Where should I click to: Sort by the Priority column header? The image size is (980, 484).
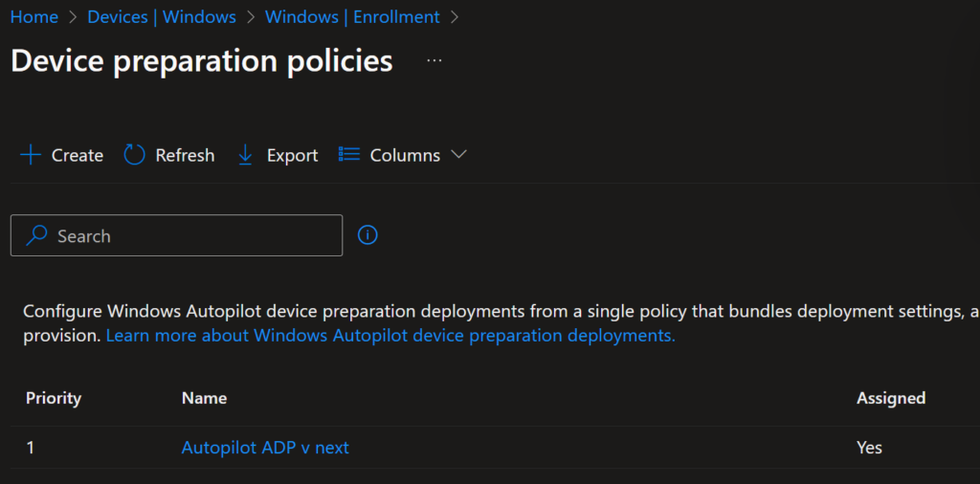click(54, 398)
